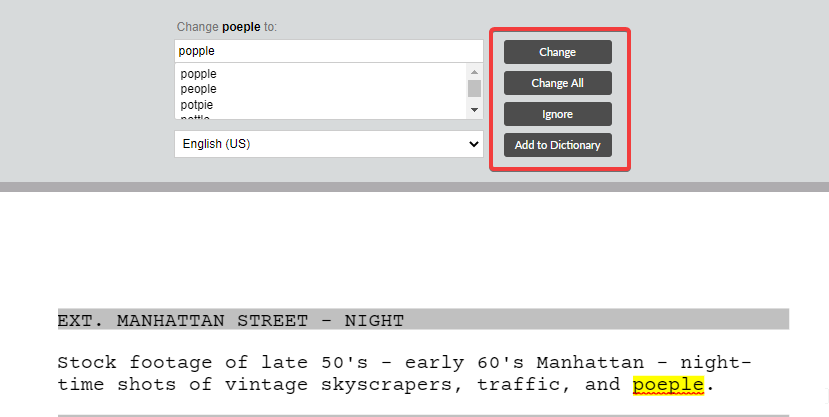Click the suggestions list scroll-down arrow
The width and height of the screenshot is (829, 417).
[x=474, y=110]
